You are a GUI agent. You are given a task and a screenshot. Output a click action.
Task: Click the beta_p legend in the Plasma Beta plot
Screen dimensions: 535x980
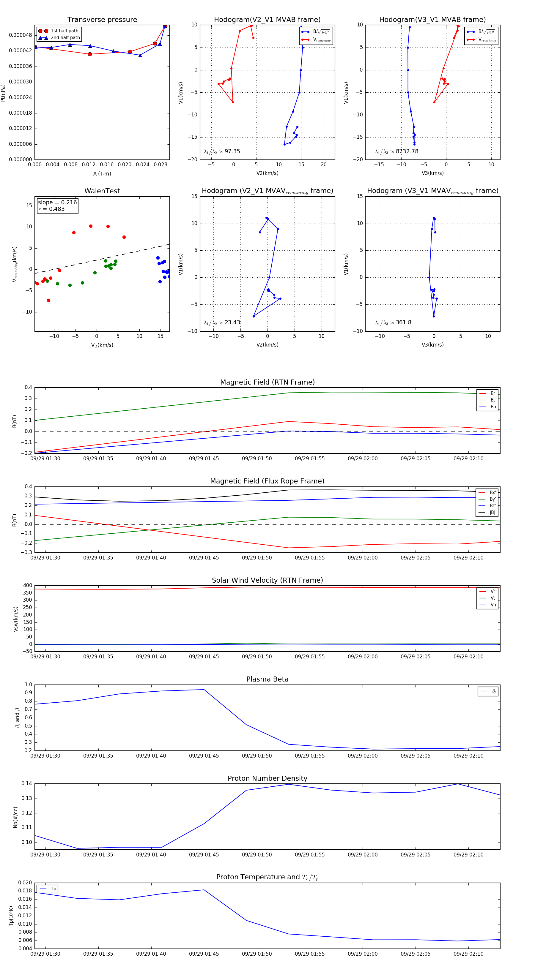coord(488,692)
